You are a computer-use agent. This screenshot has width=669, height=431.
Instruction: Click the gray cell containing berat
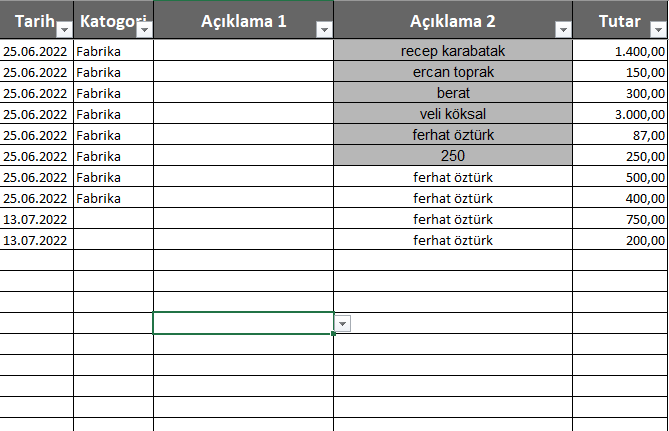pyautogui.click(x=453, y=93)
